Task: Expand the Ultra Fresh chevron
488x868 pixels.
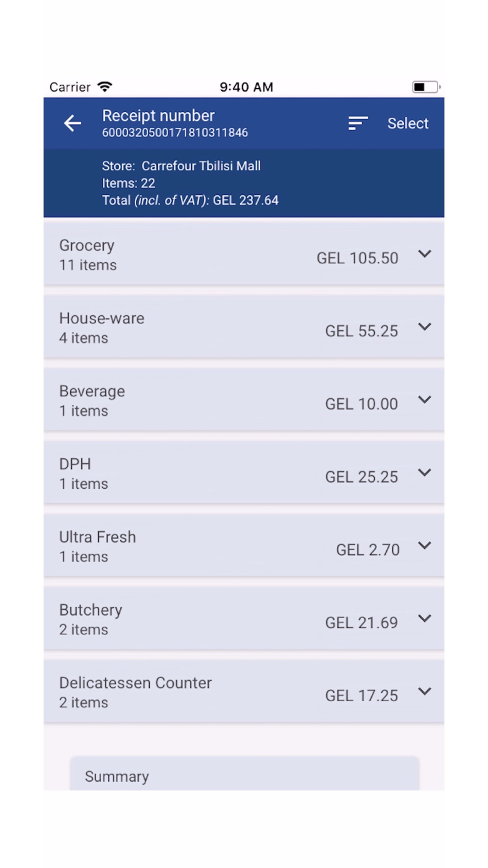Action: [x=425, y=545]
